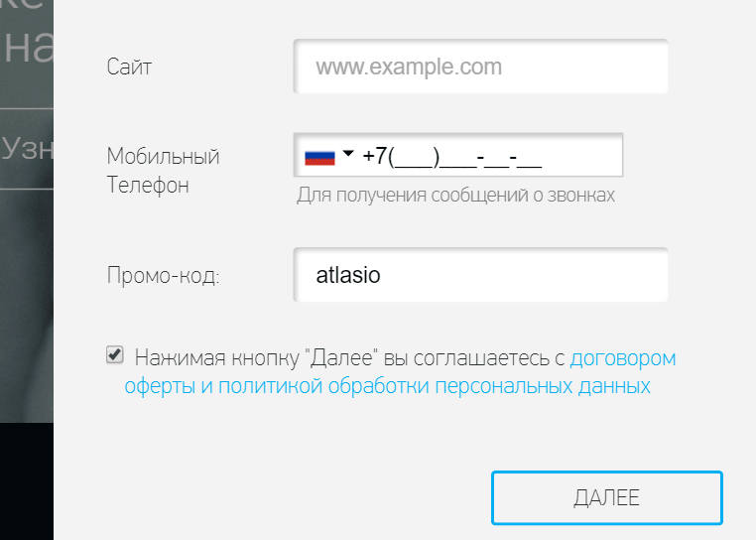Click the Сайт website input field
Image resolution: width=756 pixels, height=540 pixels.
click(x=480, y=67)
